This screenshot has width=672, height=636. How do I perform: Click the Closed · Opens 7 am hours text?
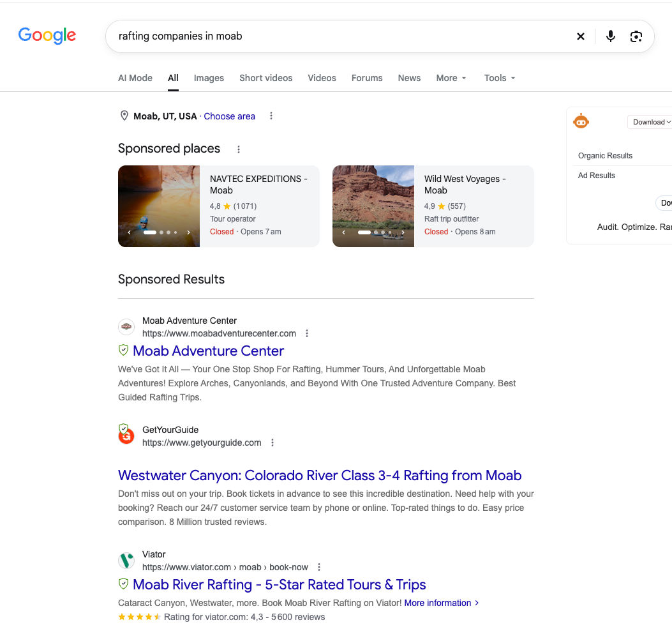pos(246,232)
